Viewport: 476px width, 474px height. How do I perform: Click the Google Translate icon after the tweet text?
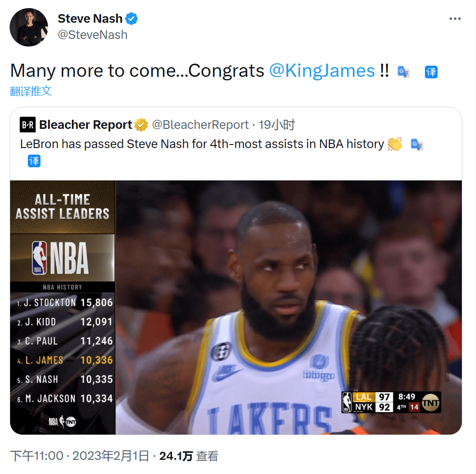click(x=403, y=72)
